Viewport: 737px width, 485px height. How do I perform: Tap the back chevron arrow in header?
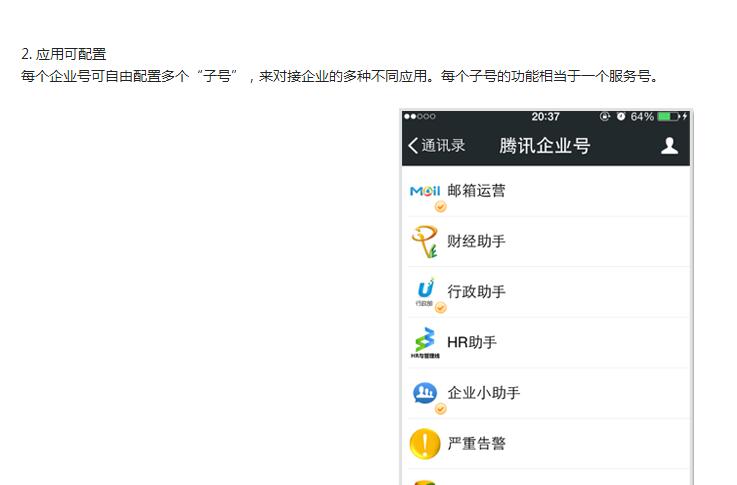(x=413, y=146)
